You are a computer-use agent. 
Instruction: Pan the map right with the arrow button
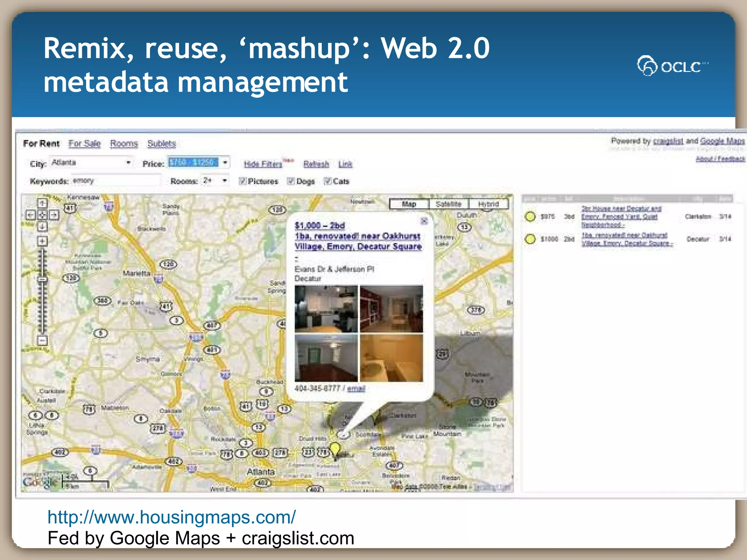tap(54, 215)
